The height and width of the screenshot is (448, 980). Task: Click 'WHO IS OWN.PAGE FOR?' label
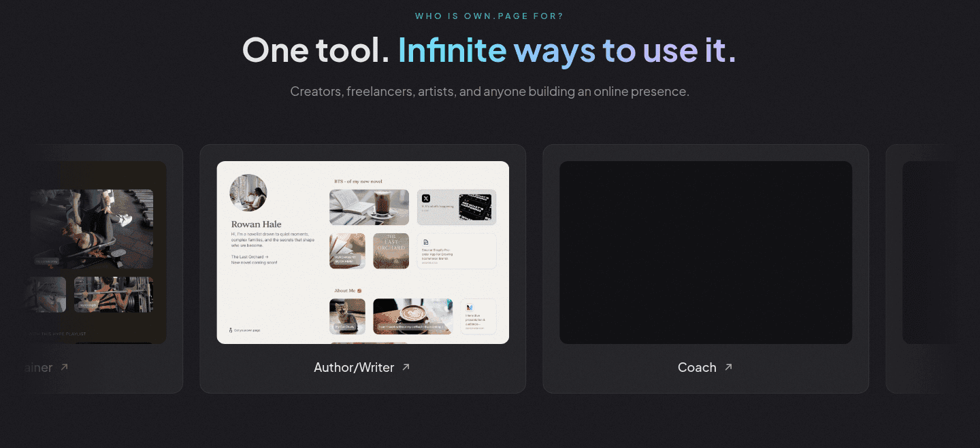point(489,16)
